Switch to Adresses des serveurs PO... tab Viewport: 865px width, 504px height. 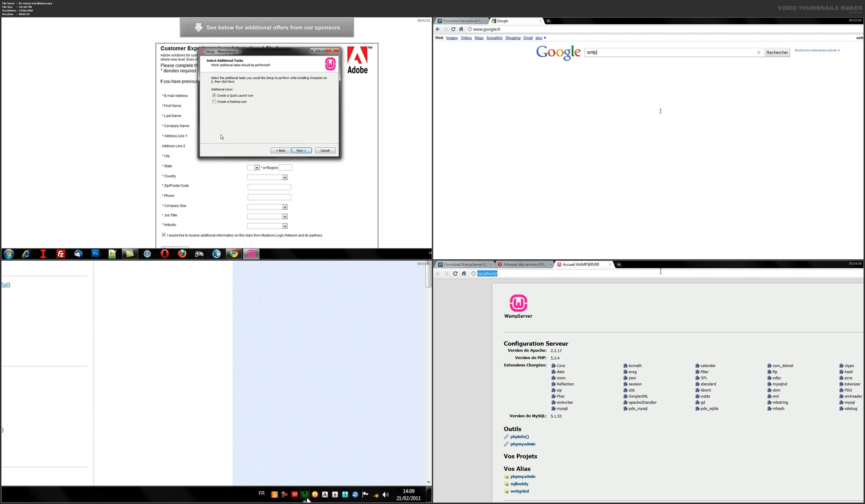pyautogui.click(x=524, y=265)
